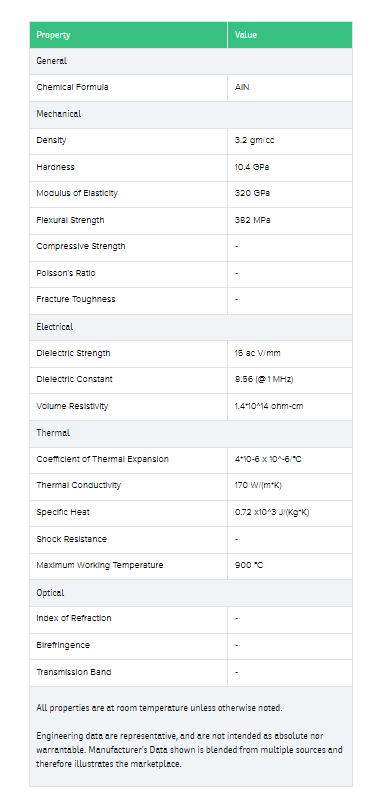
Task: Click the Dielectric Strength value cell
Action: tap(290, 354)
